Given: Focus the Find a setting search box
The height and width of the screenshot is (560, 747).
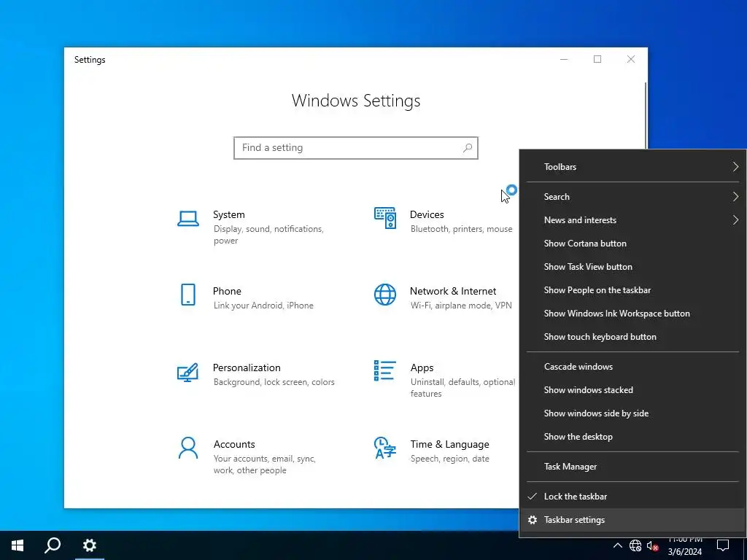Looking at the screenshot, I should [356, 147].
